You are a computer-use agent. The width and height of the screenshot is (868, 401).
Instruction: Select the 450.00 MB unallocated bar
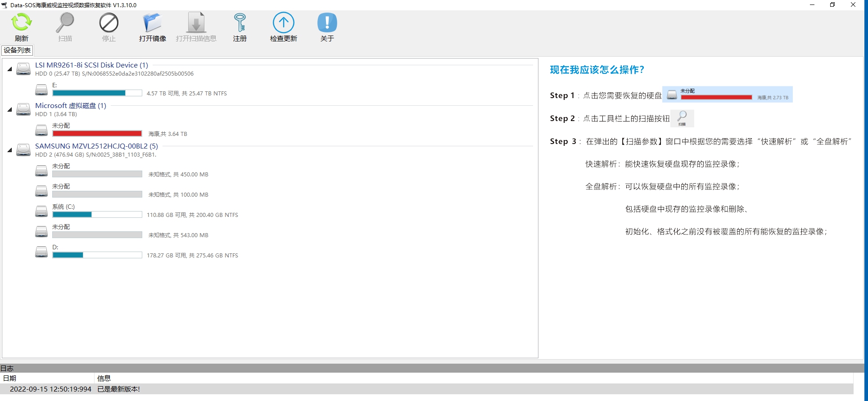pos(97,174)
